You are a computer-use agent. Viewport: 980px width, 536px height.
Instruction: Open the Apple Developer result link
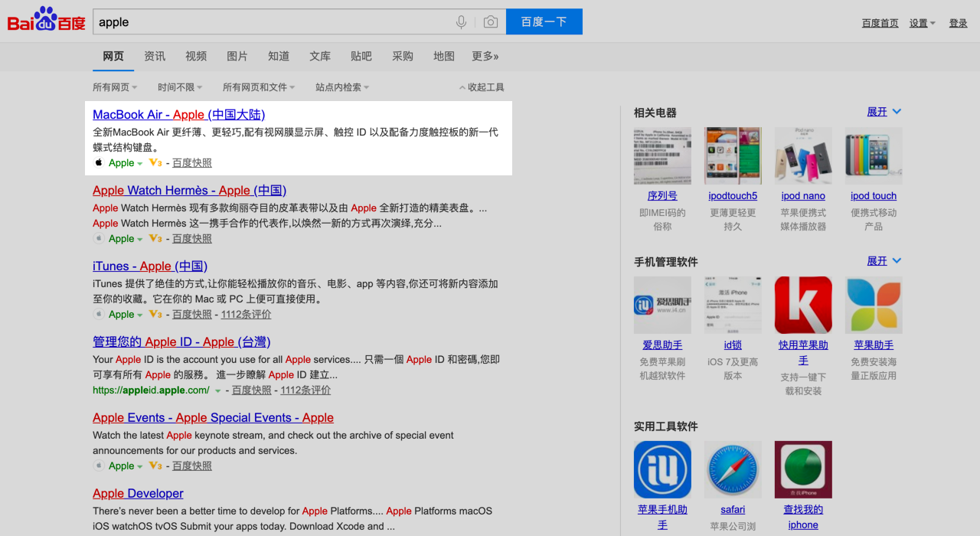point(138,494)
